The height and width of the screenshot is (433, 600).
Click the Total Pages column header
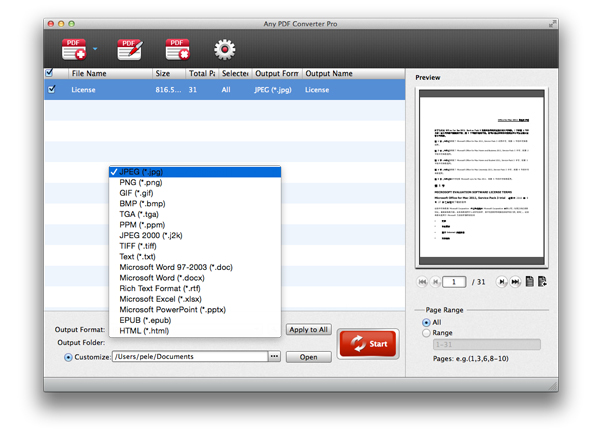(x=202, y=73)
